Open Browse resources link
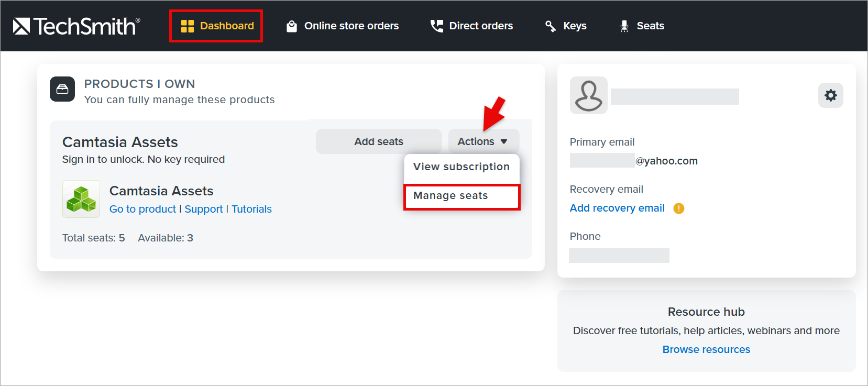 point(706,349)
